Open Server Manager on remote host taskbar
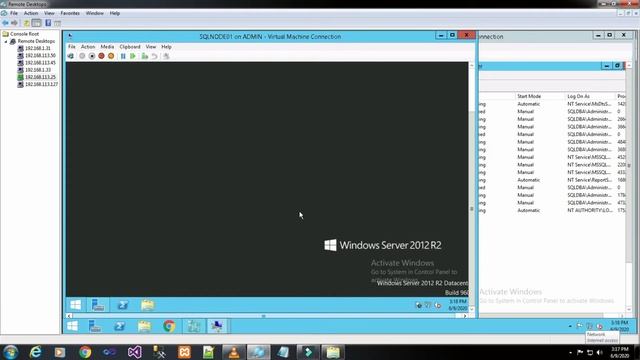Image resolution: width=640 pixels, height=360 pixels. (95, 326)
